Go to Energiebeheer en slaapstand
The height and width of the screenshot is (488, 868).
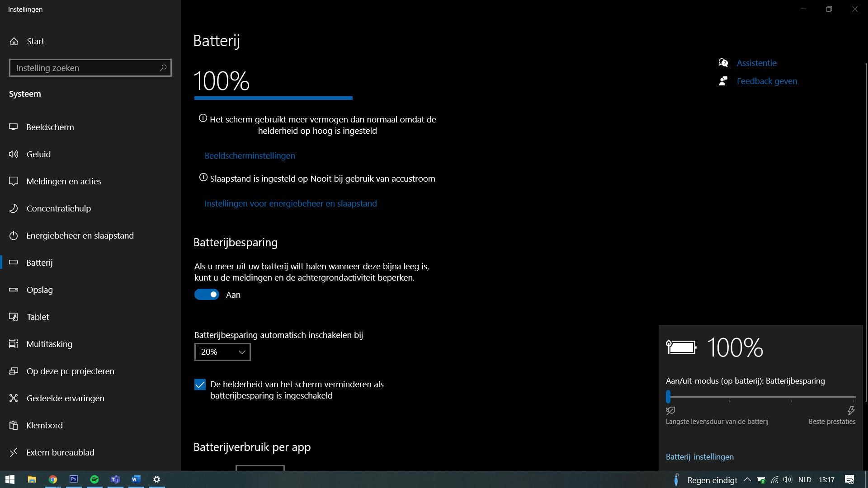tap(80, 235)
